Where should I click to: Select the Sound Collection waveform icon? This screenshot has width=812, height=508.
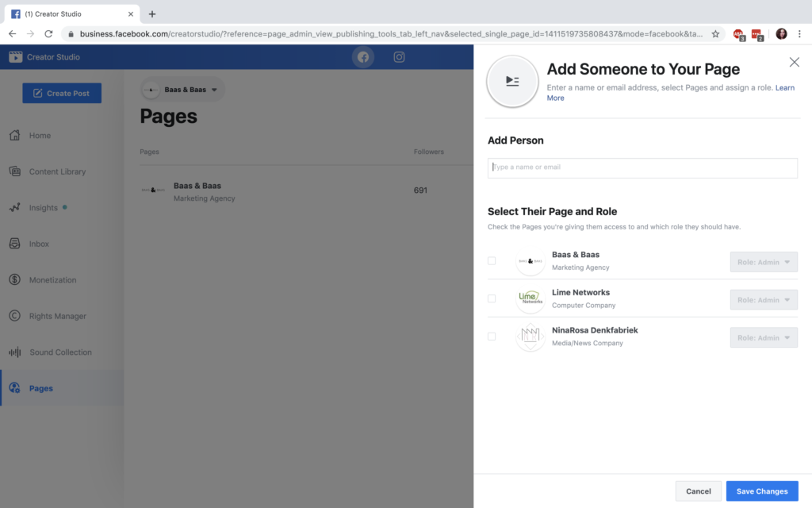[x=14, y=352]
